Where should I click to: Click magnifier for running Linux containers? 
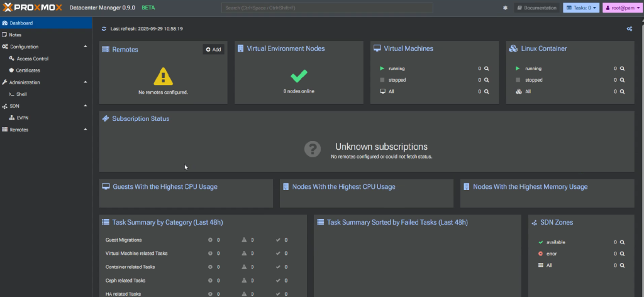622,69
